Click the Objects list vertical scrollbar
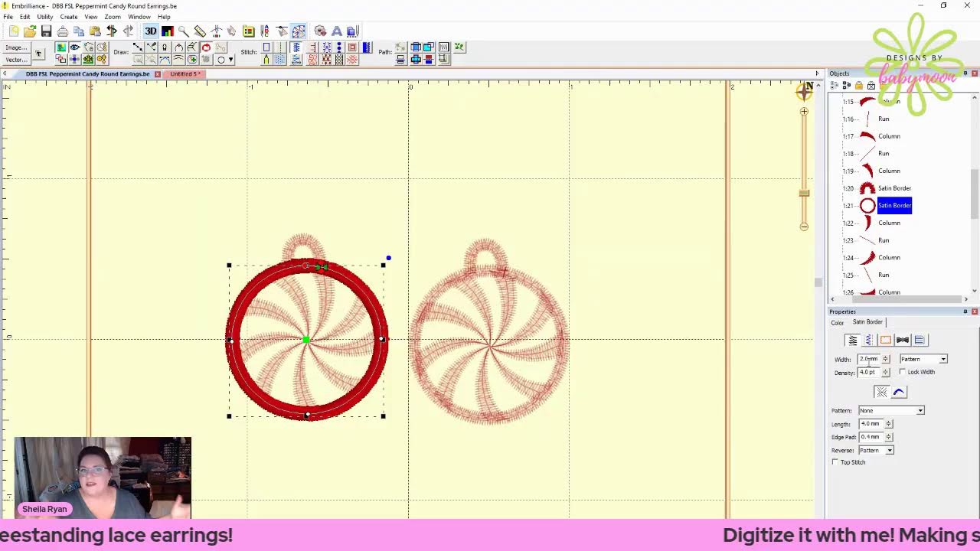 pos(975,194)
